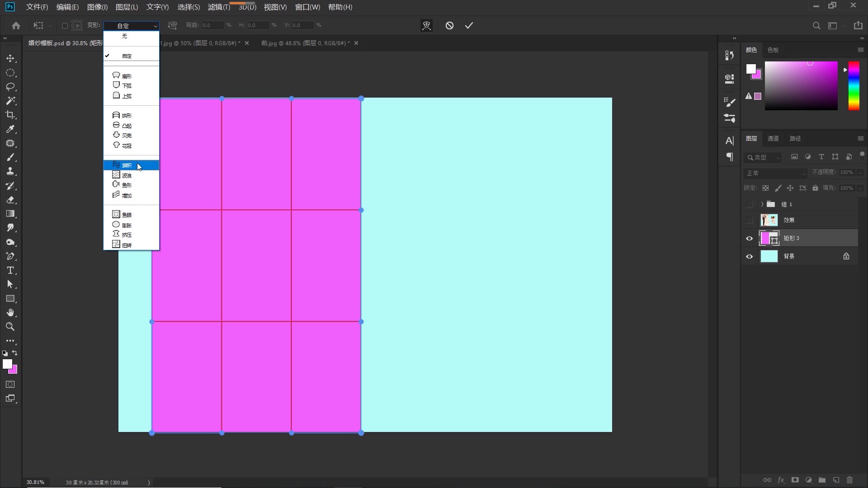Screen dimensions: 868x488
Task: Cancel the transform with circle-slash icon
Action: [x=449, y=26]
